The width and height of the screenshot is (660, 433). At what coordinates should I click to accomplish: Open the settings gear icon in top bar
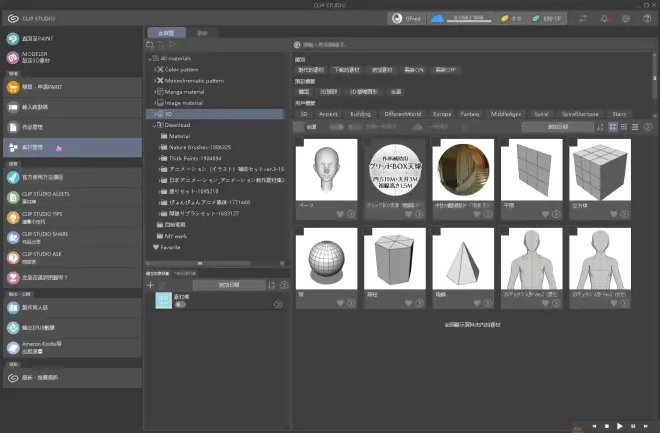[626, 19]
